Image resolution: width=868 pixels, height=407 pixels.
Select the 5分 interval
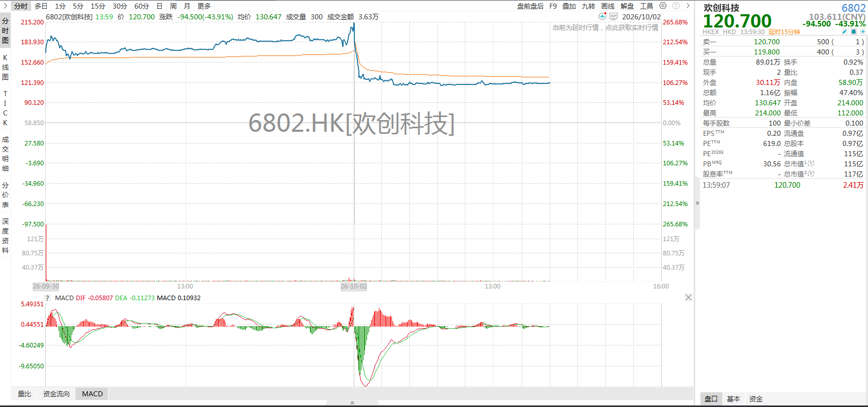(x=78, y=6)
